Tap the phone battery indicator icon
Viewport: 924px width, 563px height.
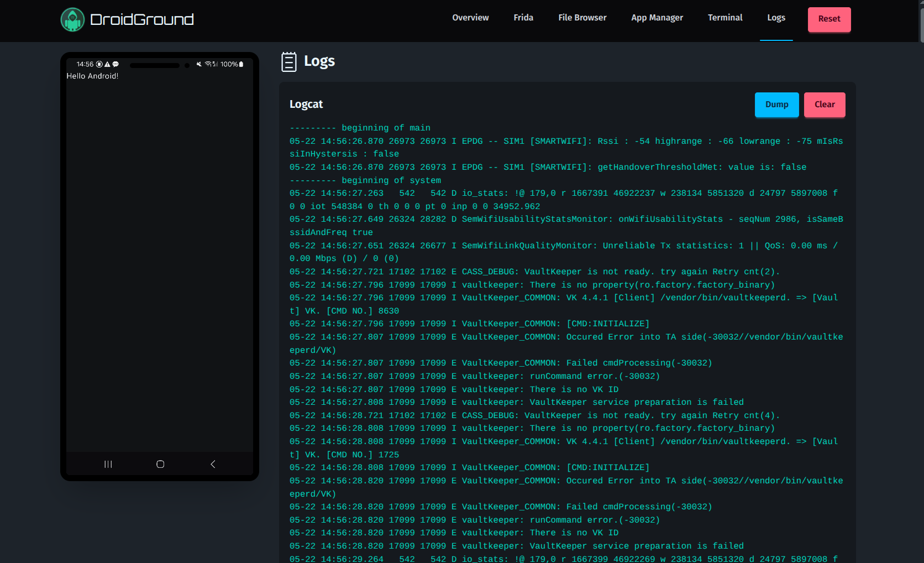pyautogui.click(x=241, y=64)
